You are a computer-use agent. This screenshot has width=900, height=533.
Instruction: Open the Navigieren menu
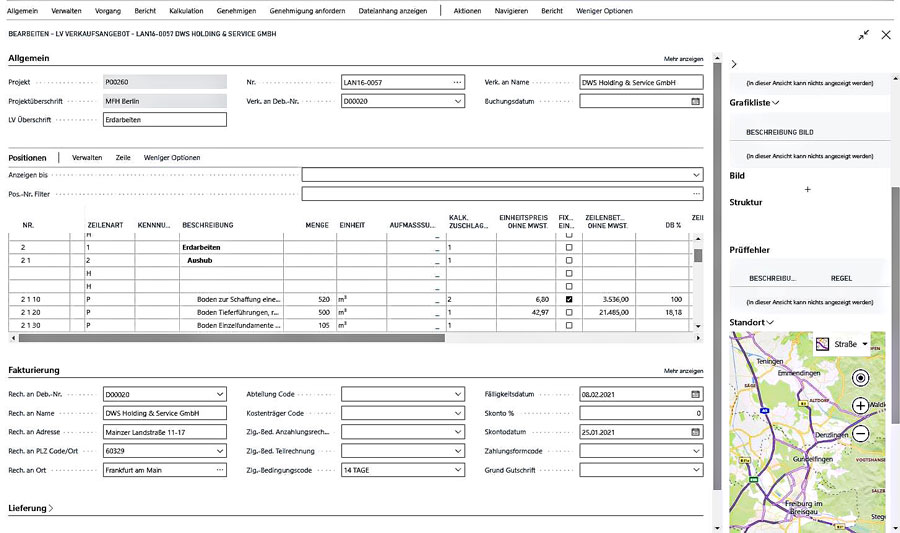(x=511, y=11)
